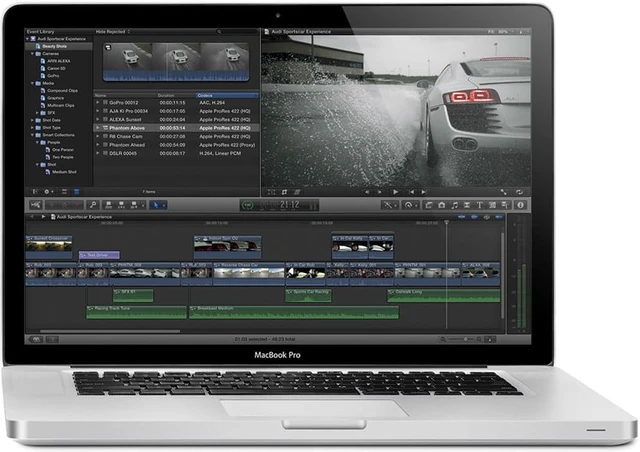640x452 pixels.
Task: Expand the Shot Type folder
Action: pyautogui.click(x=32, y=127)
